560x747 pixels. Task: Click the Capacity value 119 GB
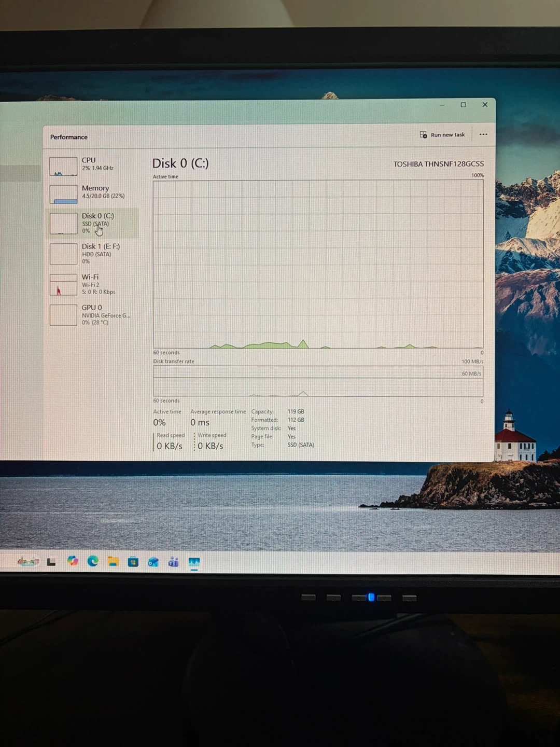(x=296, y=411)
